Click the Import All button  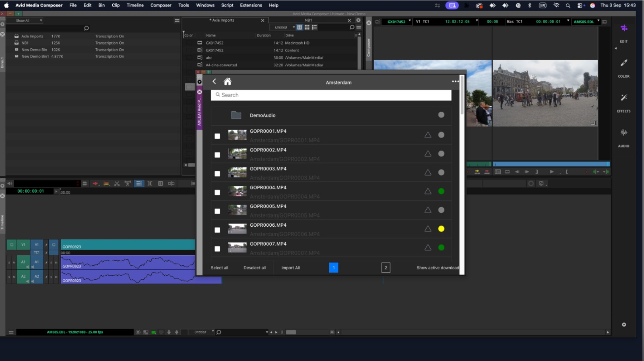pos(290,268)
